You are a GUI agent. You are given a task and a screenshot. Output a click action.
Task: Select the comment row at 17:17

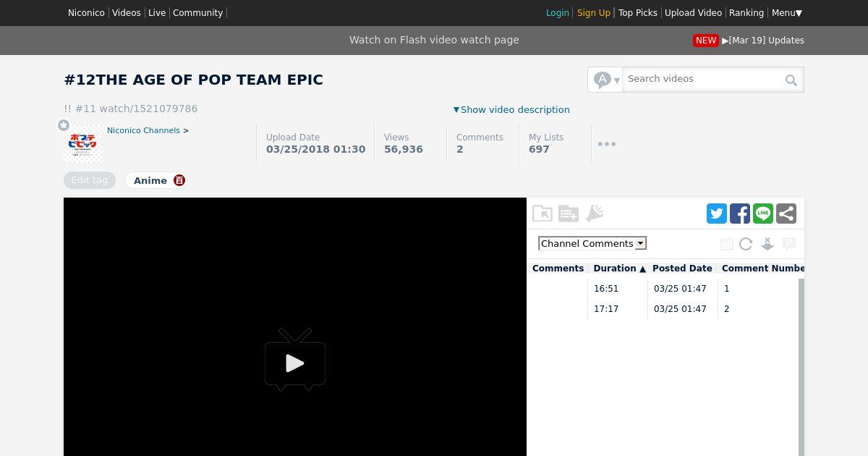[x=663, y=309]
